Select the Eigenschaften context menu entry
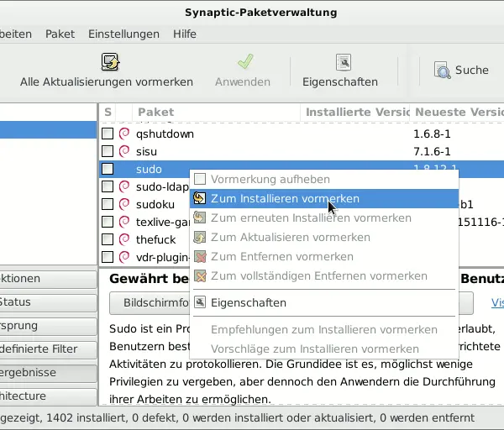The height and width of the screenshot is (430, 504). [x=249, y=302]
